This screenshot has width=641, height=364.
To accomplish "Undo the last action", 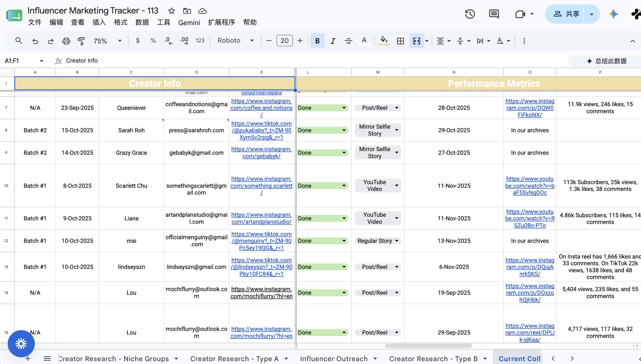I will point(35,41).
